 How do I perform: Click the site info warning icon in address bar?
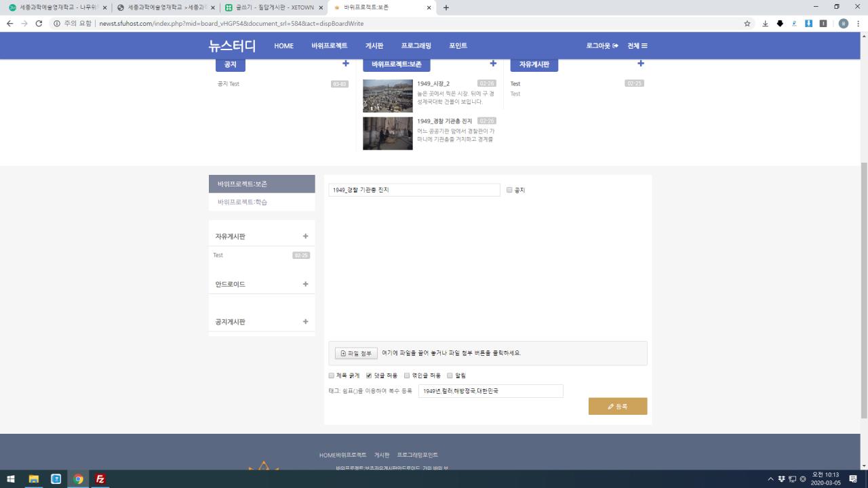[x=57, y=23]
